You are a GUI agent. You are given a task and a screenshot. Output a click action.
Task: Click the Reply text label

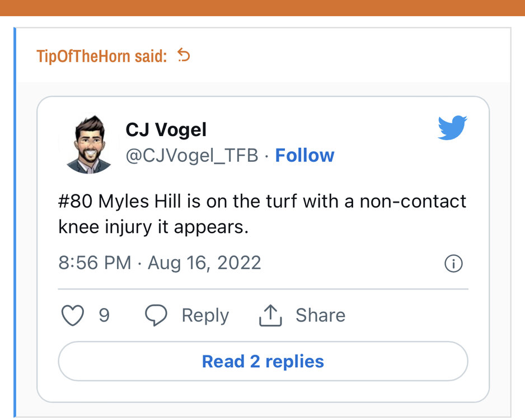point(205,316)
